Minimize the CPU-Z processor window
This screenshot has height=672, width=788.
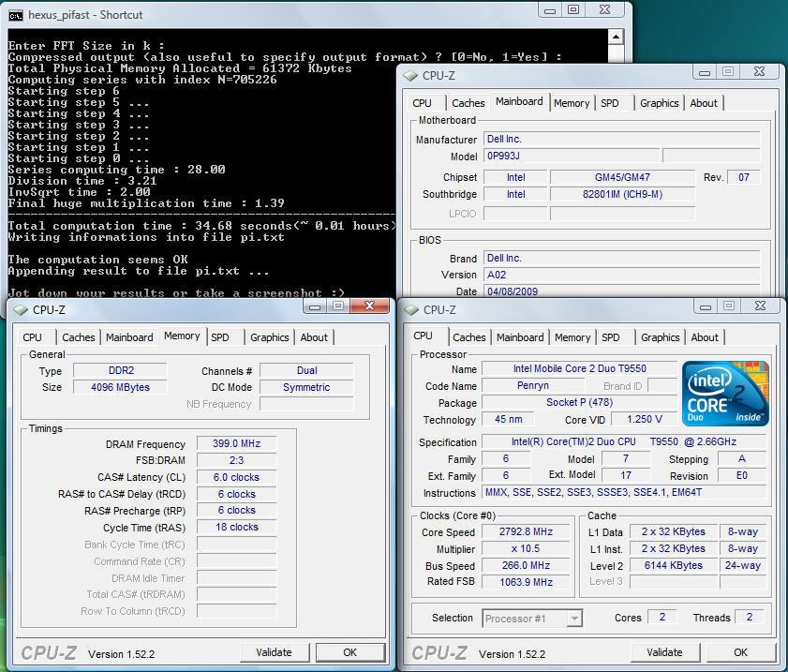coord(706,306)
